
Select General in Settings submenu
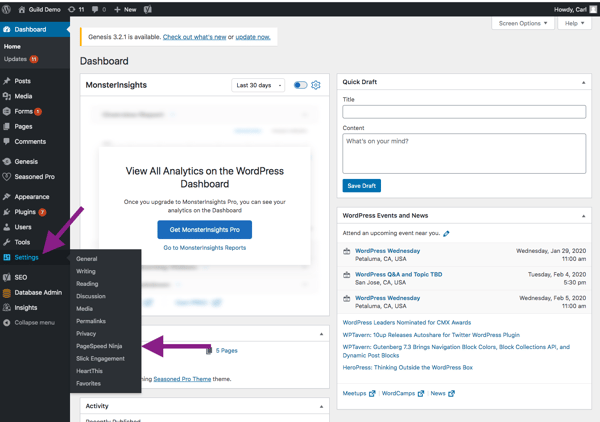(x=86, y=259)
